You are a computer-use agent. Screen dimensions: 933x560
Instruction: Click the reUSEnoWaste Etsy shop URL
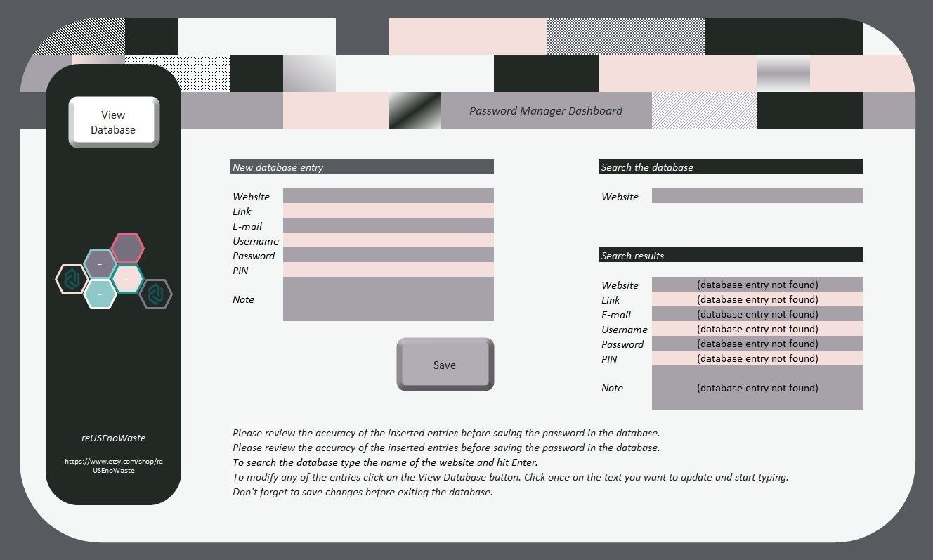113,466
